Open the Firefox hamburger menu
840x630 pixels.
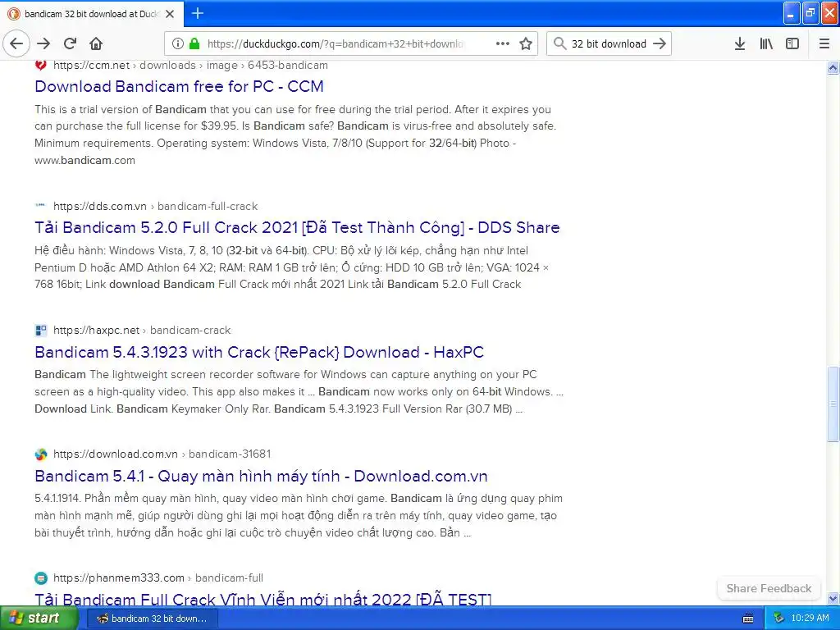click(x=824, y=43)
